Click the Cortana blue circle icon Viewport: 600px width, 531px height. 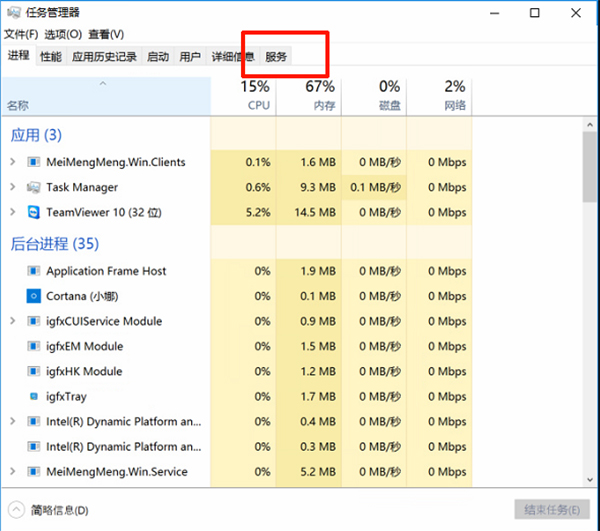pos(34,296)
